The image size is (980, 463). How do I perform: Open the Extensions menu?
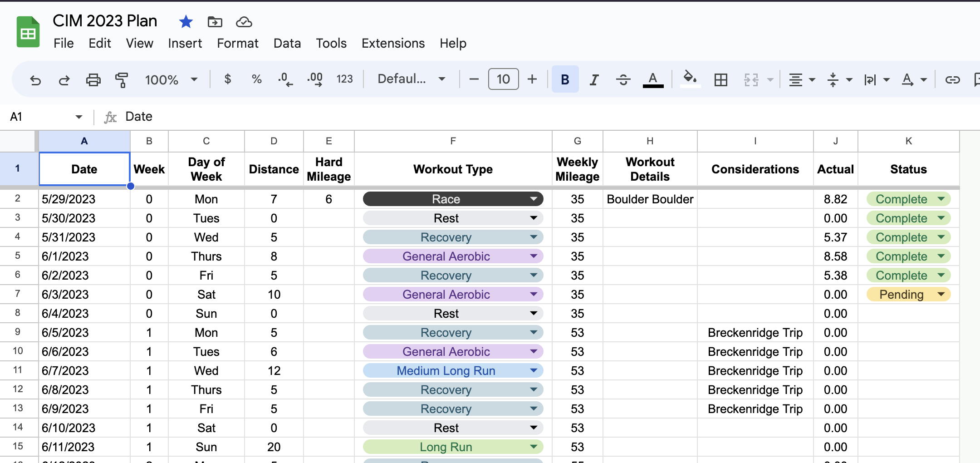click(392, 43)
